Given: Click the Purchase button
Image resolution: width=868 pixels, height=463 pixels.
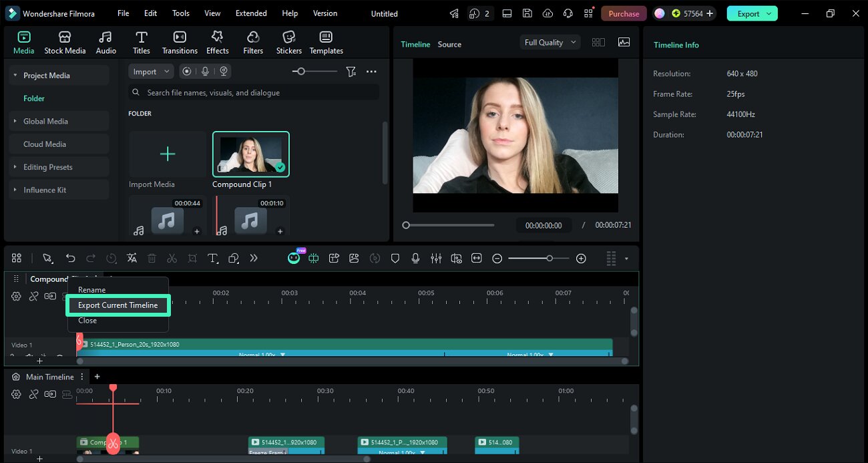Looking at the screenshot, I should (624, 13).
